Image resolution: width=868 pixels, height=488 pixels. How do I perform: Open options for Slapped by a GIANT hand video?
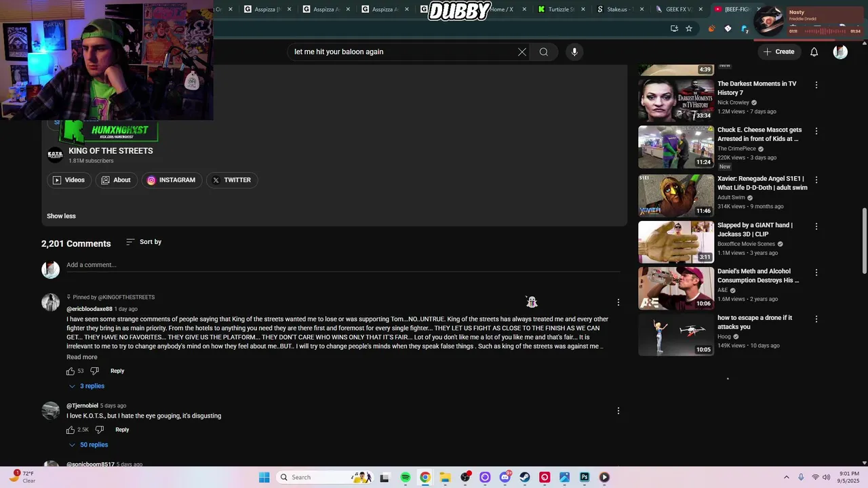pyautogui.click(x=816, y=226)
